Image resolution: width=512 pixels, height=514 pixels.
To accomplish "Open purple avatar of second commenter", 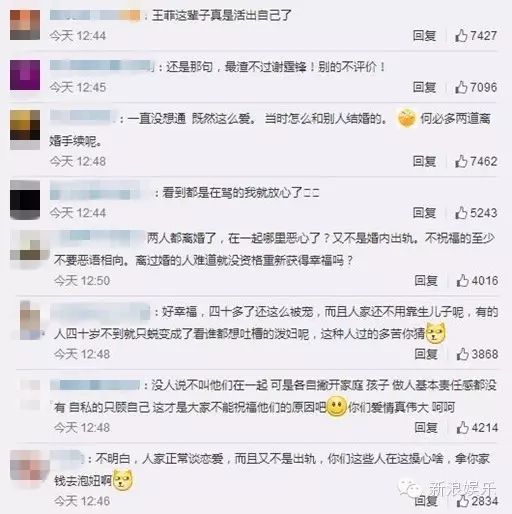I will [x=25, y=75].
